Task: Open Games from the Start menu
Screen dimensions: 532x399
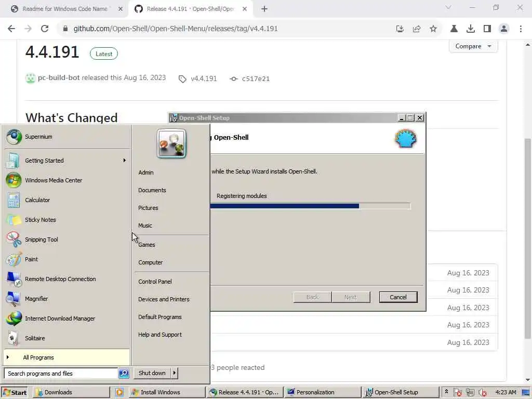Action: [x=147, y=245]
